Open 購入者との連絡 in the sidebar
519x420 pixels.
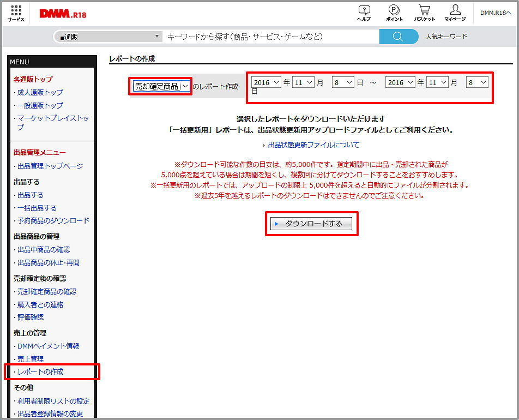click(x=40, y=304)
